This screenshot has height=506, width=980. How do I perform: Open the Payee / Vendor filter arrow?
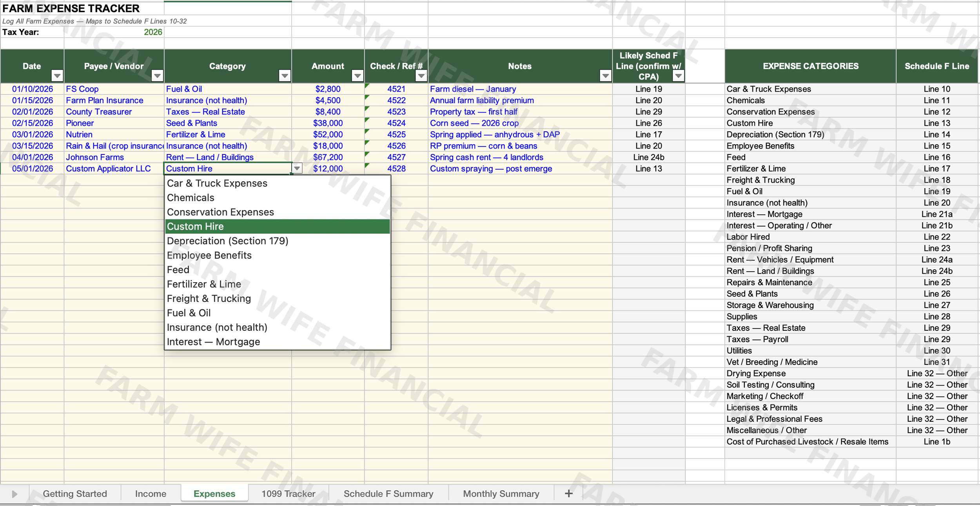pyautogui.click(x=157, y=76)
